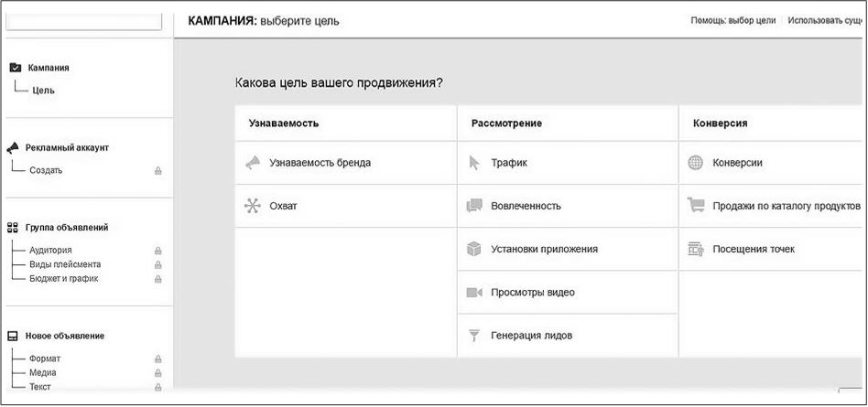Select Формат under Новое объявление

pos(45,359)
